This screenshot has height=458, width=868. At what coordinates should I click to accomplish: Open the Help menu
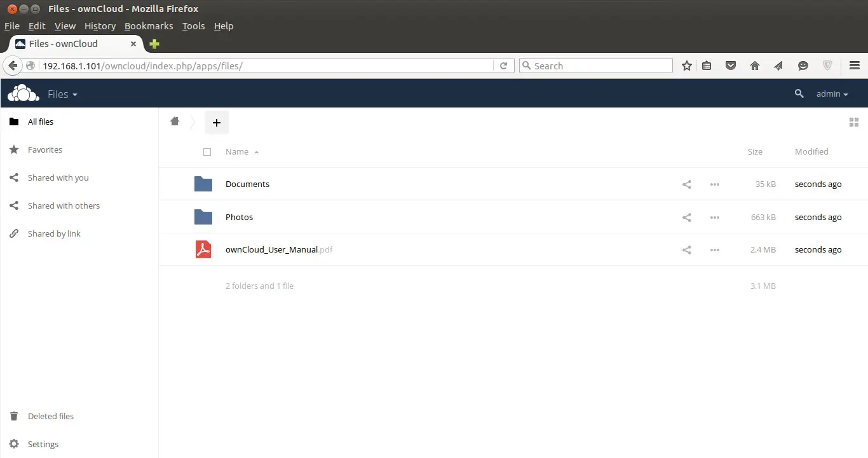[224, 26]
